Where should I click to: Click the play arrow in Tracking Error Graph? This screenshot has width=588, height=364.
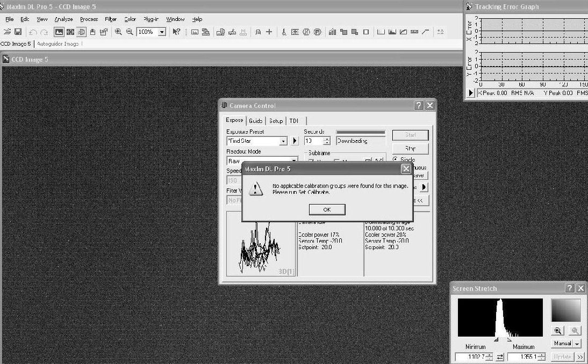470,93
